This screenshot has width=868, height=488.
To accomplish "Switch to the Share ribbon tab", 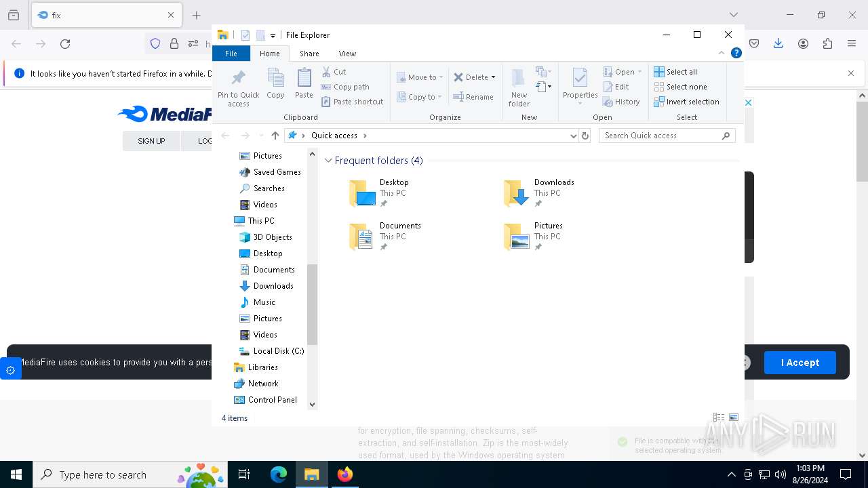I will [309, 54].
